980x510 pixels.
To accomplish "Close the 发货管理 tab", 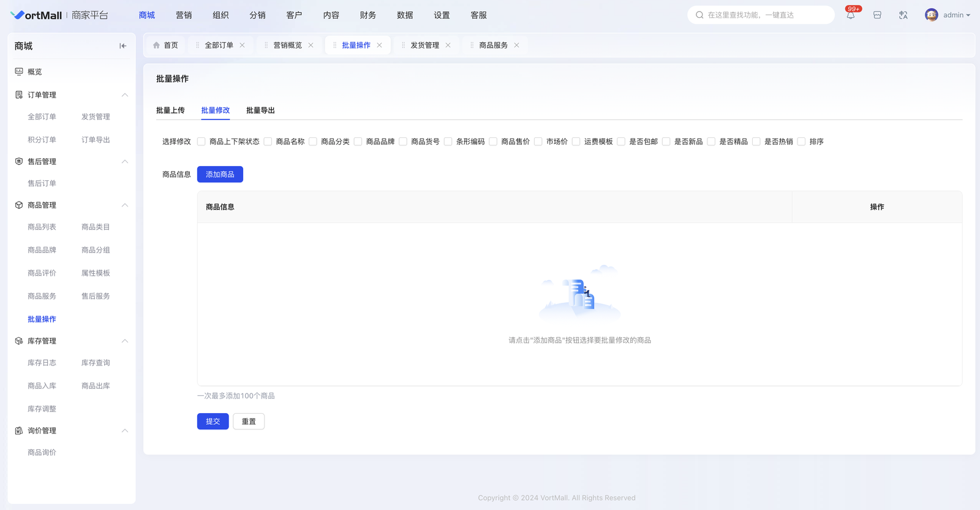I will click(x=448, y=45).
